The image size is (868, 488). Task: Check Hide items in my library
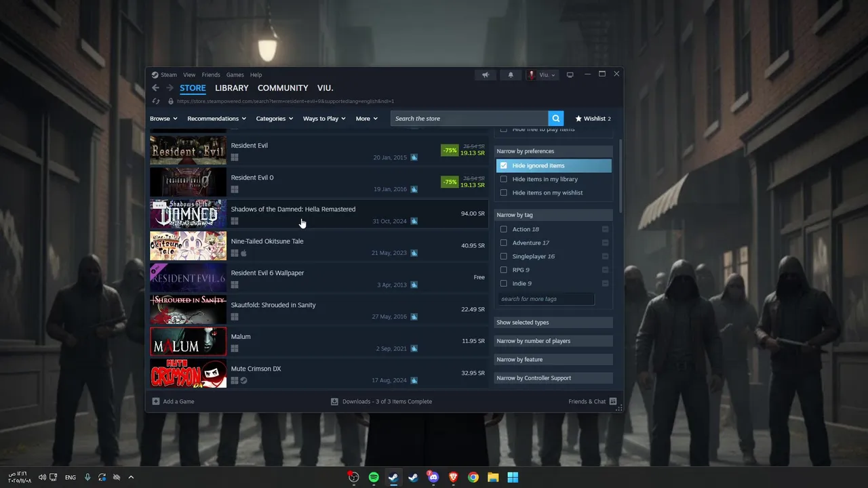point(503,179)
